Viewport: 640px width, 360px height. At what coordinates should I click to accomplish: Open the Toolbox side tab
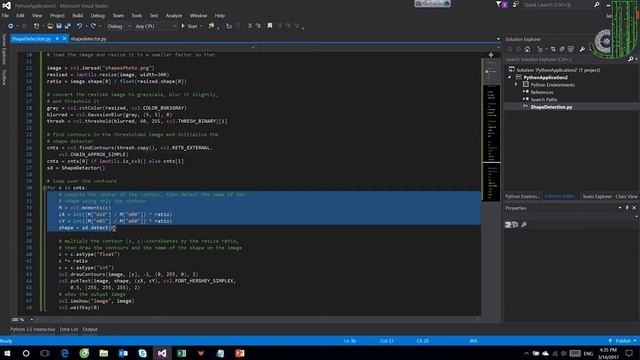pyautogui.click(x=4, y=77)
